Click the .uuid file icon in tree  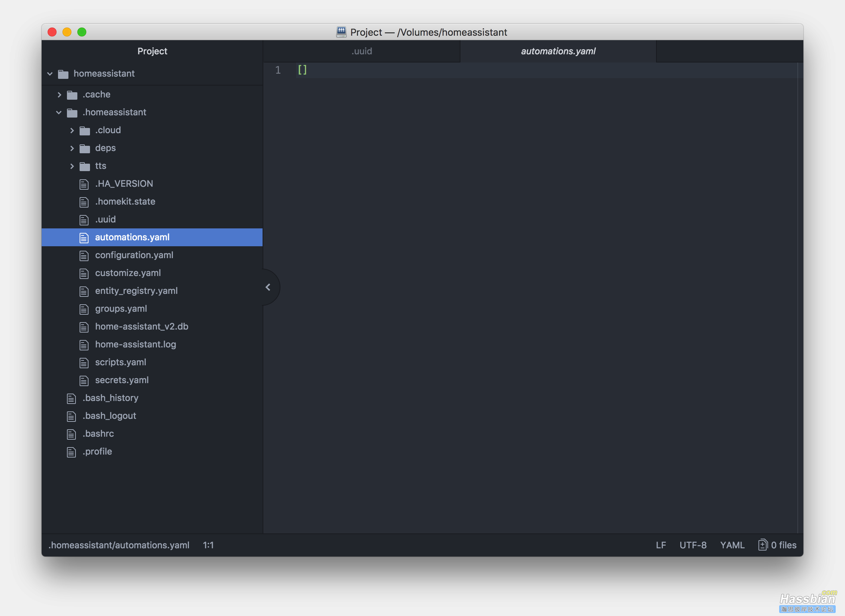[84, 220]
